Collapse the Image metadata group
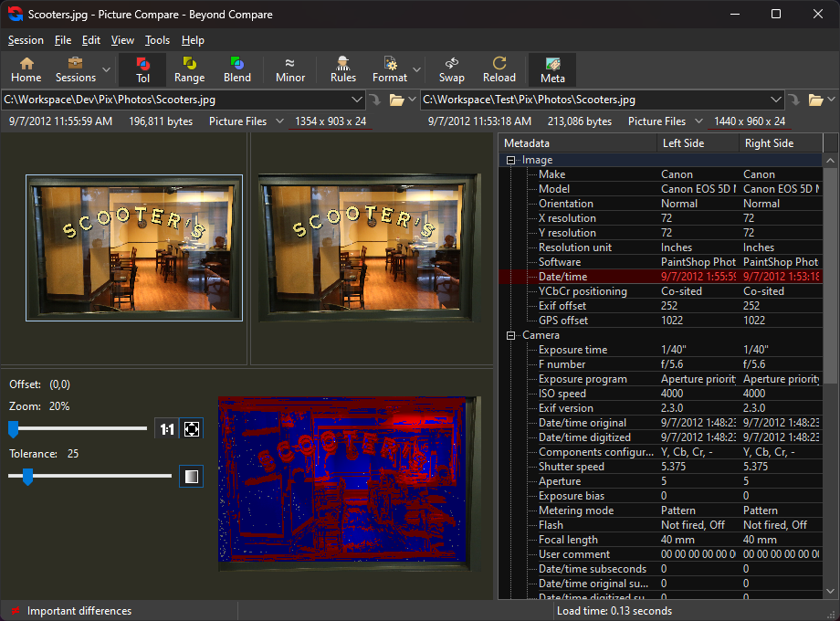Screen dimensions: 840x621 [511, 160]
